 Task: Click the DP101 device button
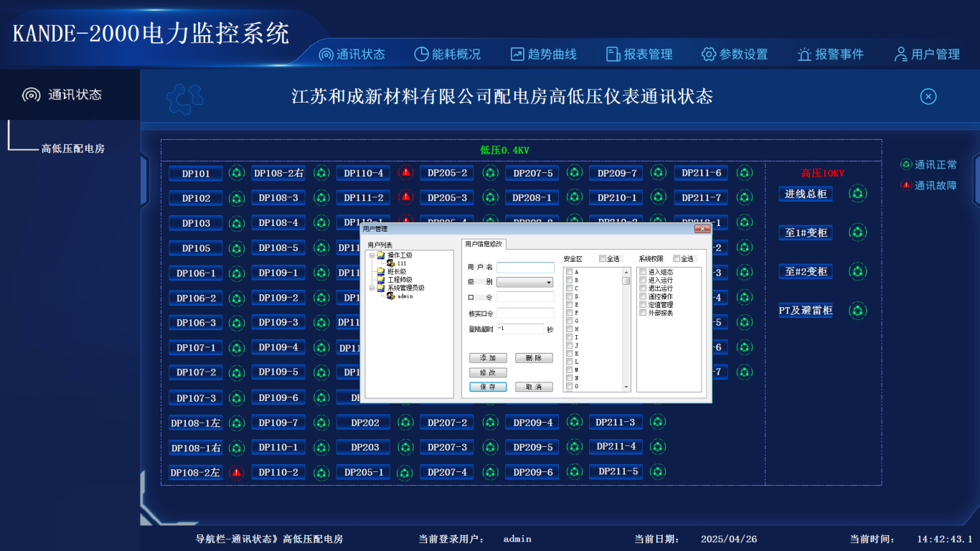[x=196, y=174]
